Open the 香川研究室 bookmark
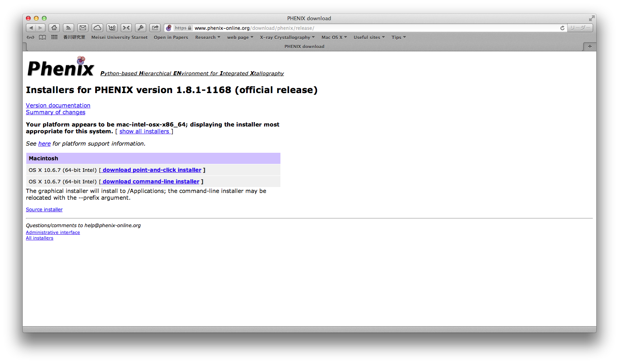Screen dimensions: 619x364 [74, 37]
